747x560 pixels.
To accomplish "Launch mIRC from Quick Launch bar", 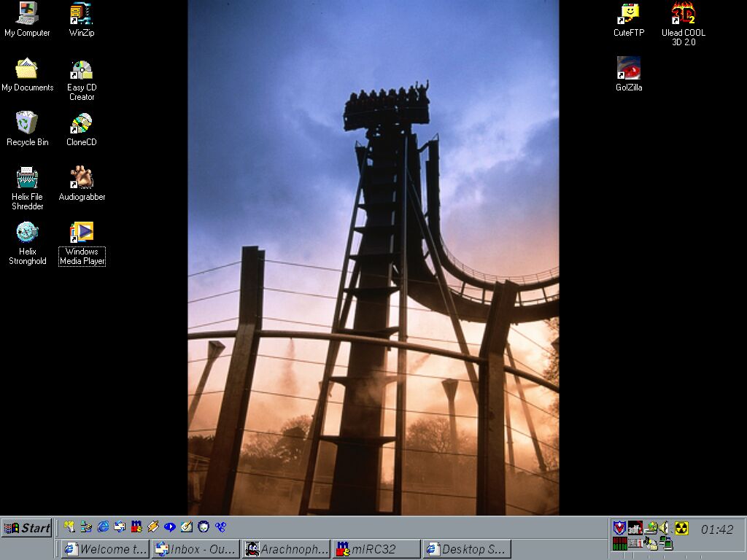I will [136, 526].
